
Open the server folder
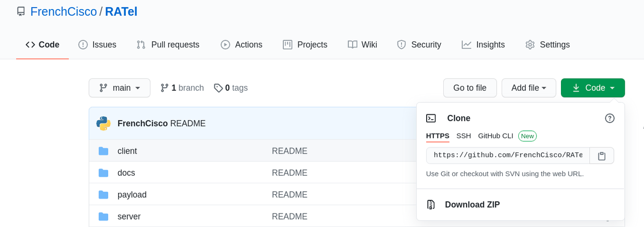[x=129, y=216]
